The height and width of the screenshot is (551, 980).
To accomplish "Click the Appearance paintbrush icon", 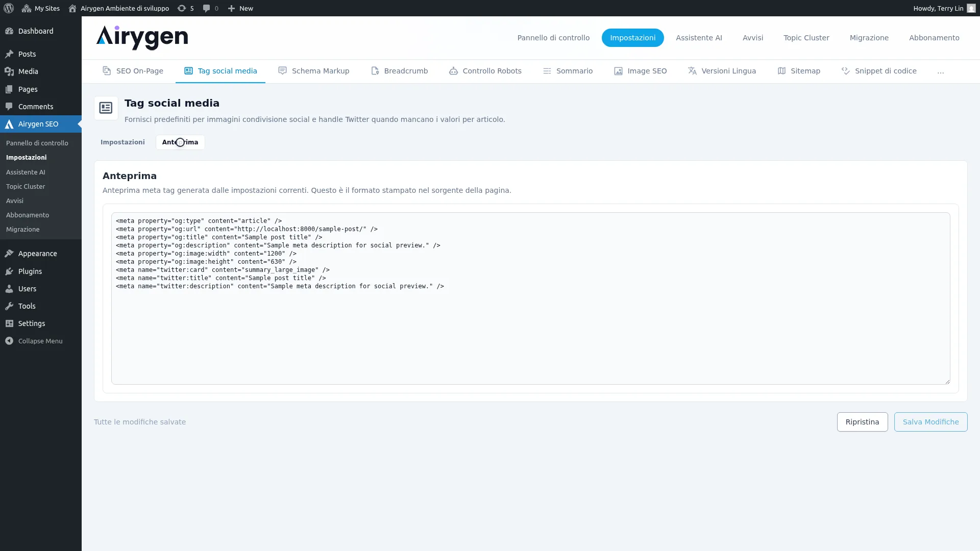I will [x=9, y=254].
